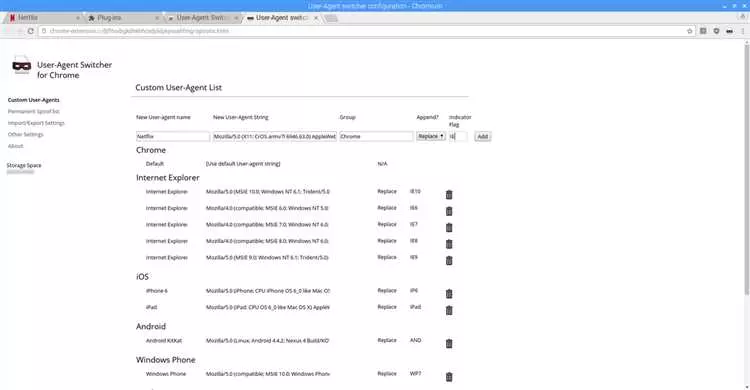Delete the IE10 user-agent entry
The width and height of the screenshot is (750, 390).
449,195
